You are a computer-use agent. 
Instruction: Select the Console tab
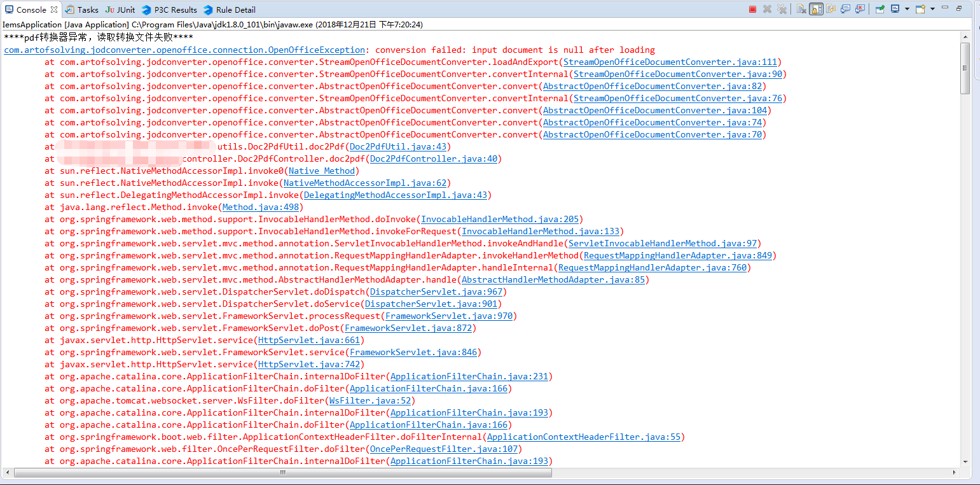[x=31, y=10]
